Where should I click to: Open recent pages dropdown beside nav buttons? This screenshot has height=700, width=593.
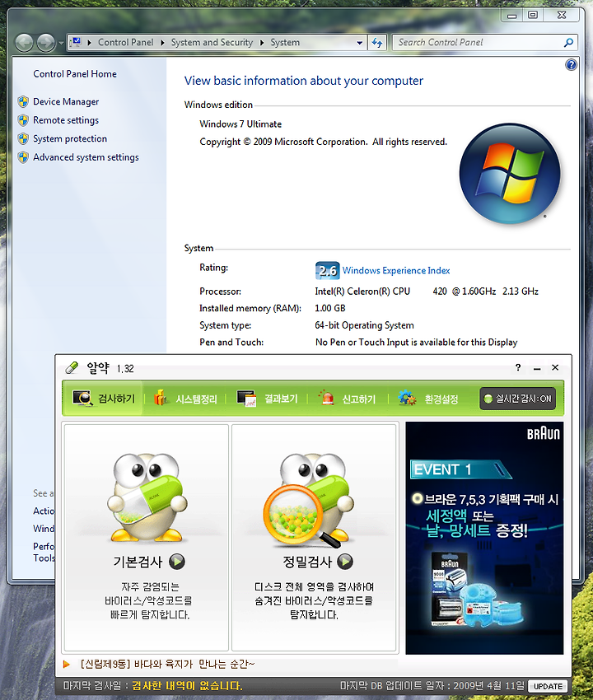[61, 44]
